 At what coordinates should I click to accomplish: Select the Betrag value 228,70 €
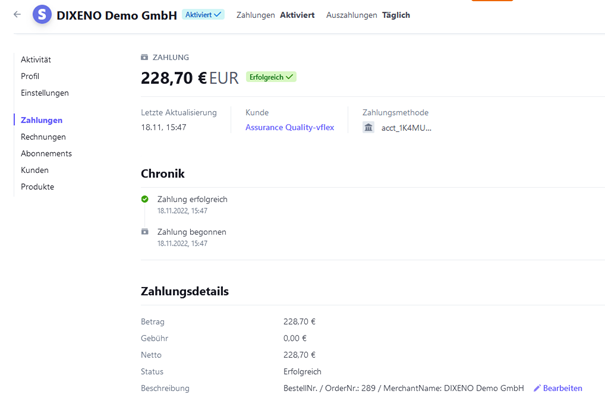point(299,322)
